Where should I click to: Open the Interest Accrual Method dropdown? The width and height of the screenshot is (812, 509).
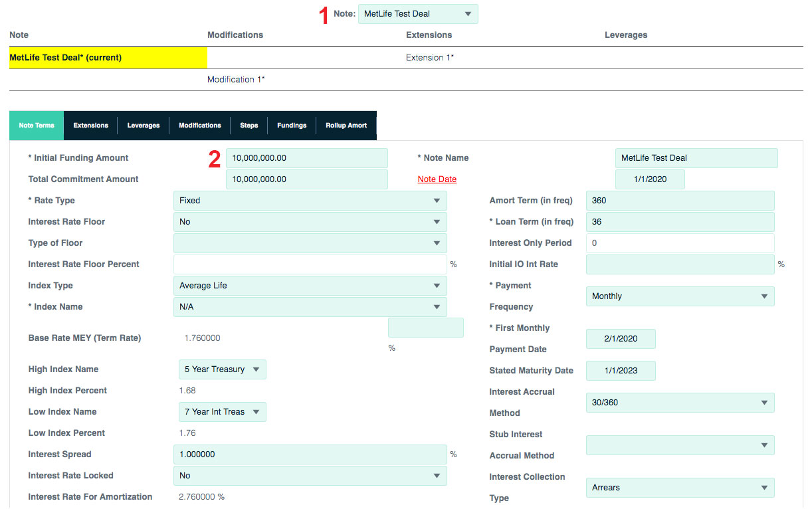pos(680,403)
